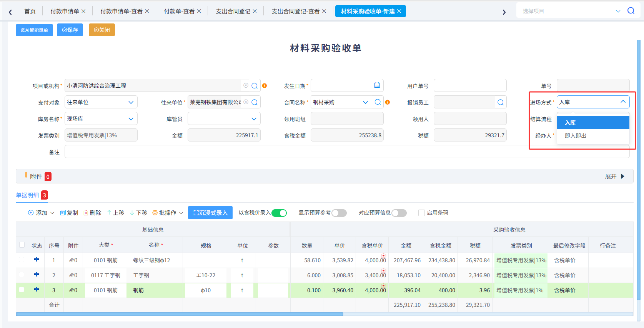Image resolution: width=644 pixels, height=328 pixels.
Task: Click the 沉浸式录入 button
Action: coord(210,213)
